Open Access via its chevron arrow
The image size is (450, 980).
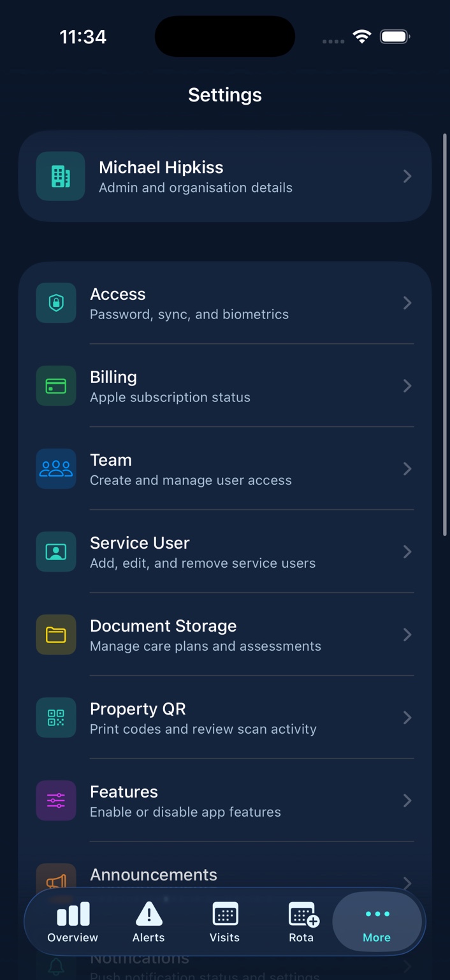pyautogui.click(x=407, y=302)
